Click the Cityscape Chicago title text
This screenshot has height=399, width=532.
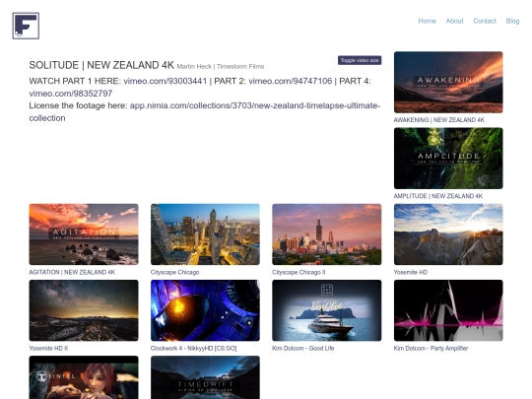(174, 272)
